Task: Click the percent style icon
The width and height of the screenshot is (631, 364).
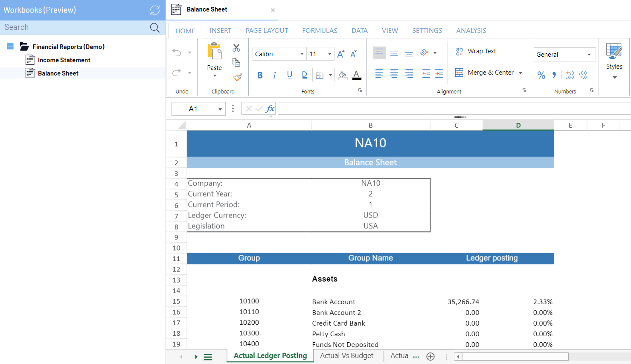Action: (x=541, y=75)
